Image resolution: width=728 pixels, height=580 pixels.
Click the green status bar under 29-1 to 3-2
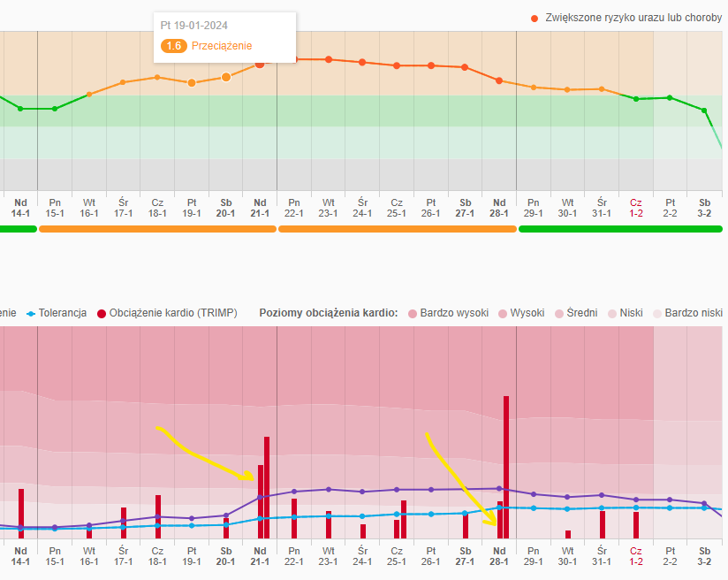pyautogui.click(x=621, y=229)
